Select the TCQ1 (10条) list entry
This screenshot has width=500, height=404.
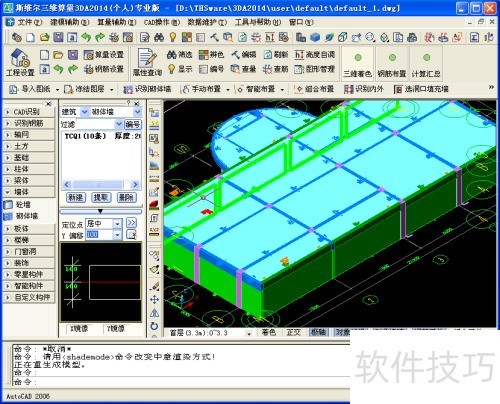click(103, 136)
